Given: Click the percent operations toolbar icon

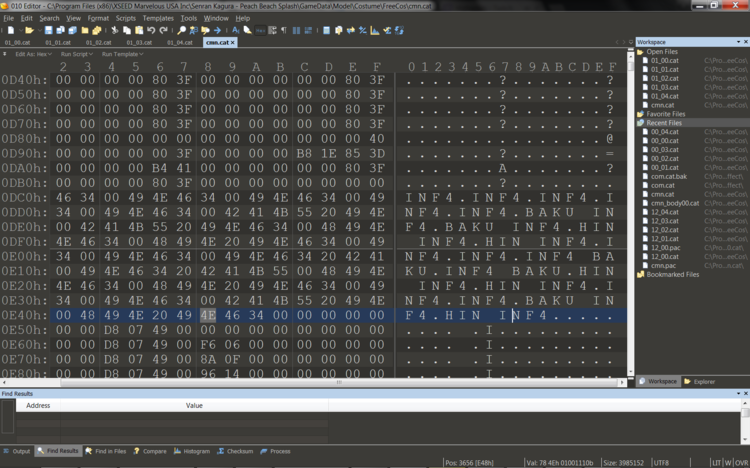Looking at the screenshot, I should [x=363, y=30].
